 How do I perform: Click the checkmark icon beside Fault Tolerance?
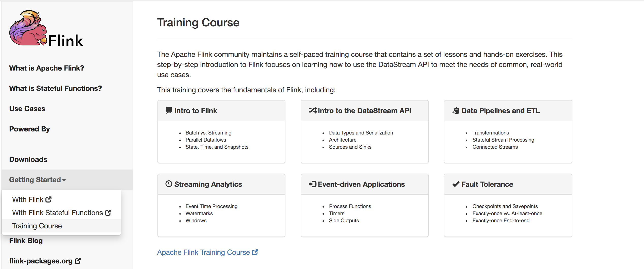point(456,184)
